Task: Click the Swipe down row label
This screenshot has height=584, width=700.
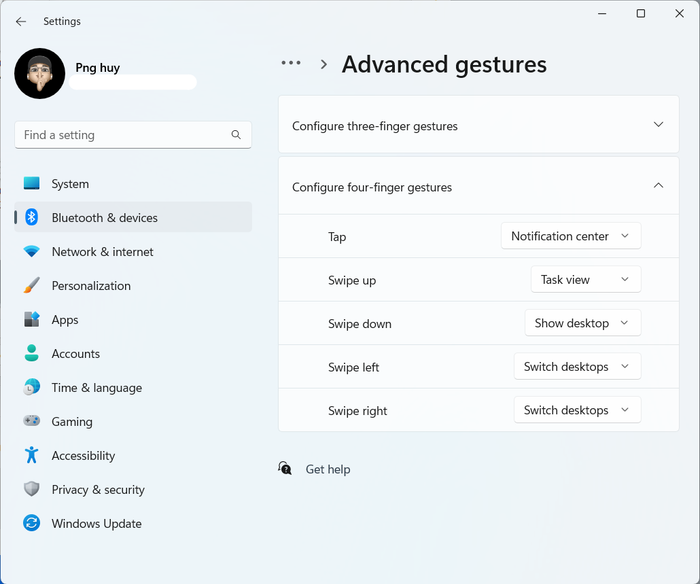Action: pyautogui.click(x=360, y=324)
